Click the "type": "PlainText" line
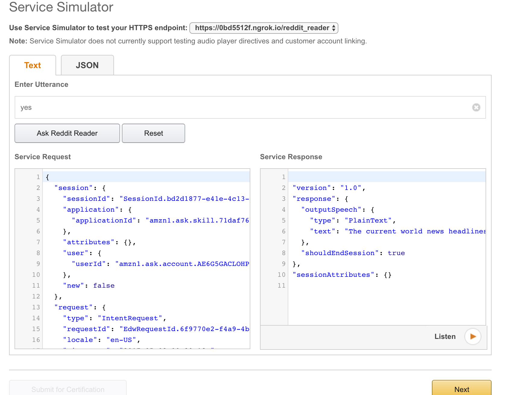Screen dimensions: 532x395 (x=353, y=220)
